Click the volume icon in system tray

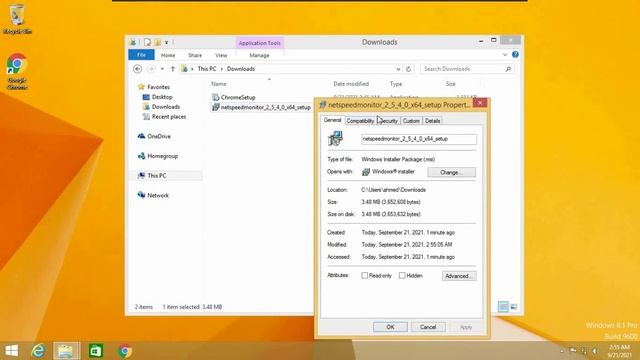595,351
